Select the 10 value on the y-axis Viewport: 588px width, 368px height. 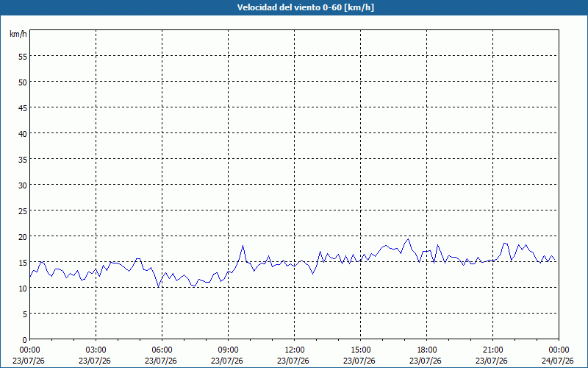pyautogui.click(x=23, y=289)
